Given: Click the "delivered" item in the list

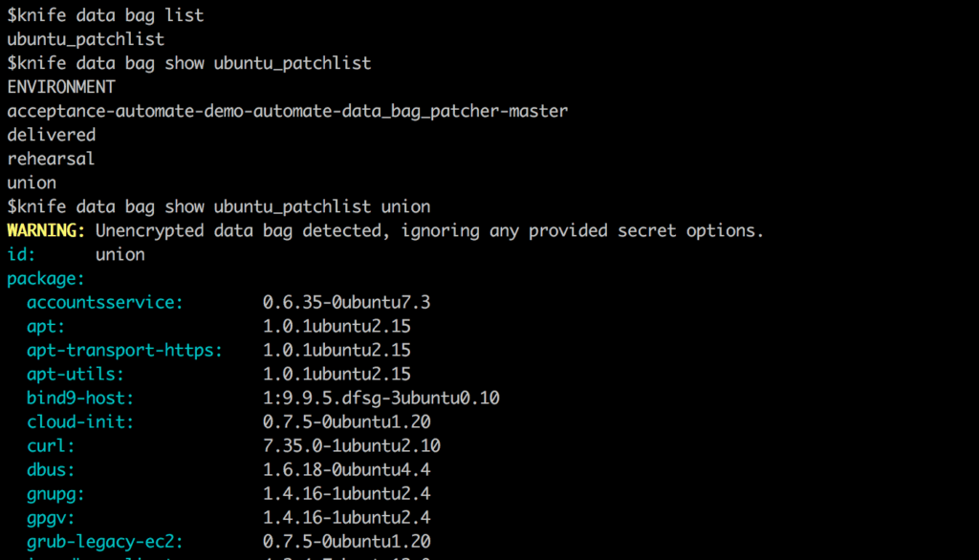Looking at the screenshot, I should click(x=52, y=135).
